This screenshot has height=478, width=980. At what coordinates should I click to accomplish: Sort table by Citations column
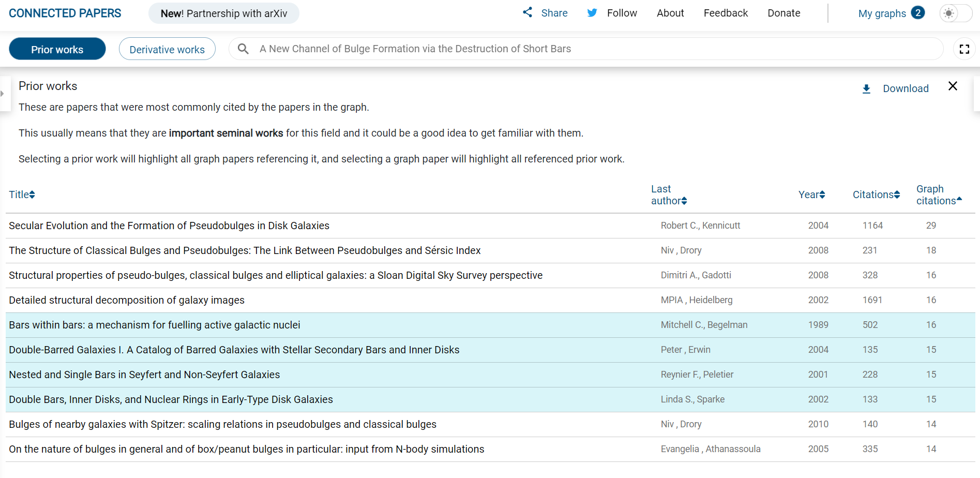pyautogui.click(x=876, y=195)
